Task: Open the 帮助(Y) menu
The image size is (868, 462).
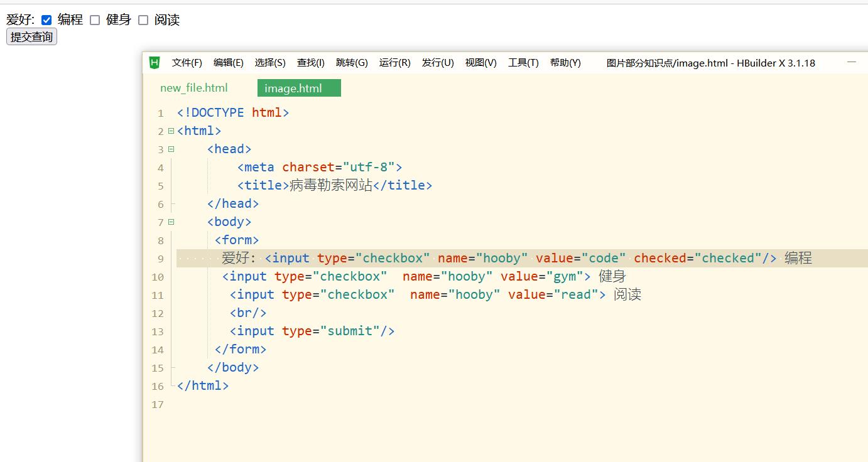Action: click(565, 63)
